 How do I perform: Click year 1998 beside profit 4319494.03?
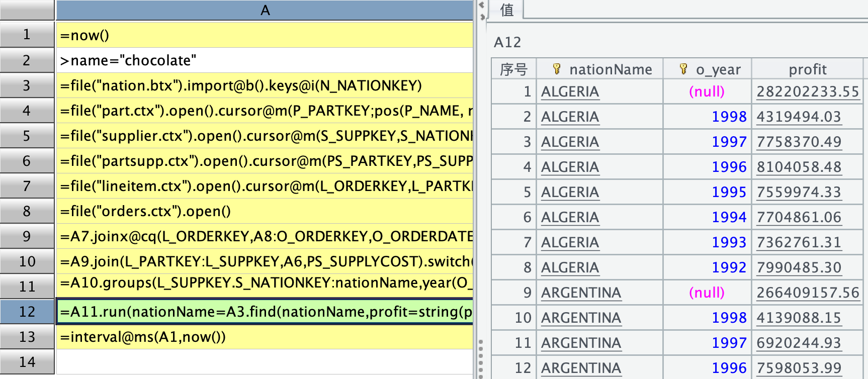729,117
